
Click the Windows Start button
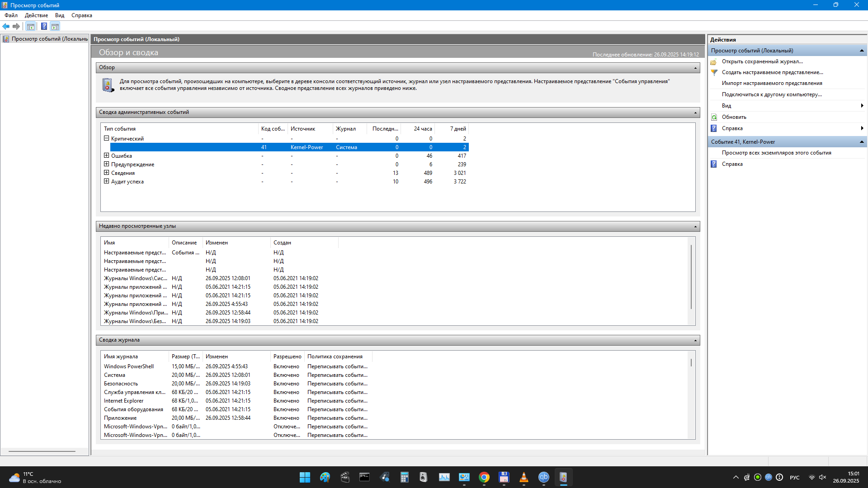point(305,477)
